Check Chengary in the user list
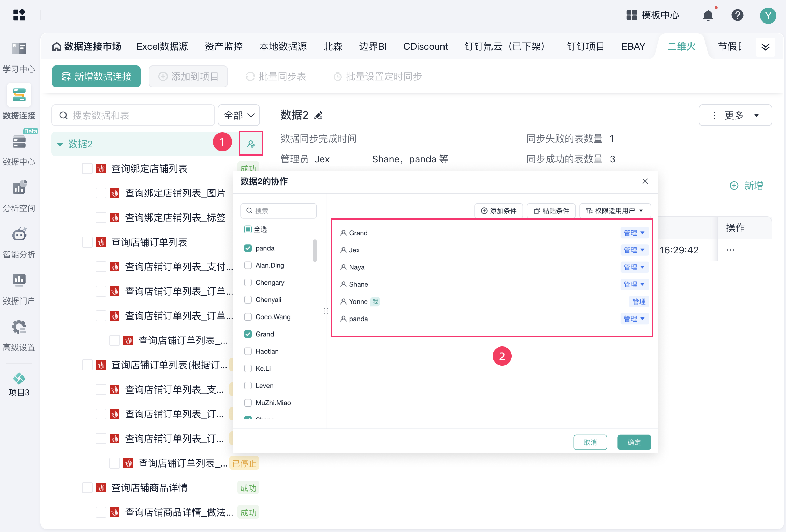 (248, 282)
